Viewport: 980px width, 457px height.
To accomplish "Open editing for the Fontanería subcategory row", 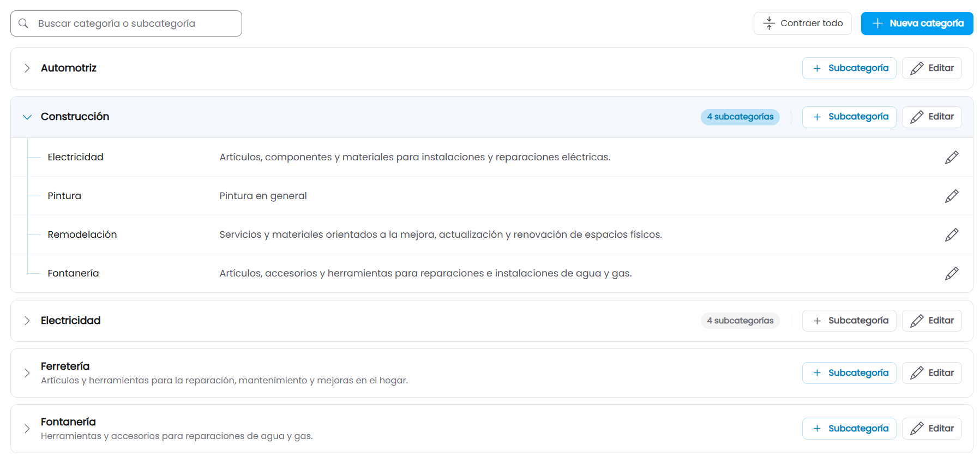I will [952, 274].
